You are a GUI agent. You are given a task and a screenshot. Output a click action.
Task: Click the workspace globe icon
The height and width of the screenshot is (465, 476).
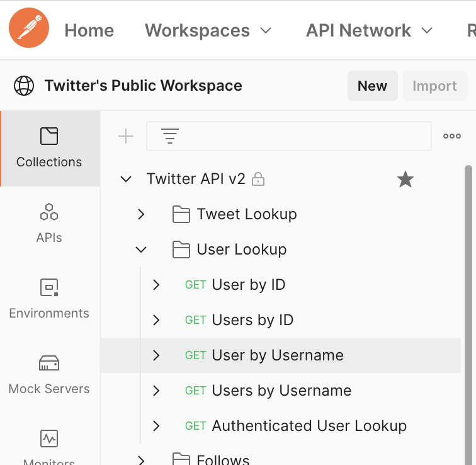(24, 86)
